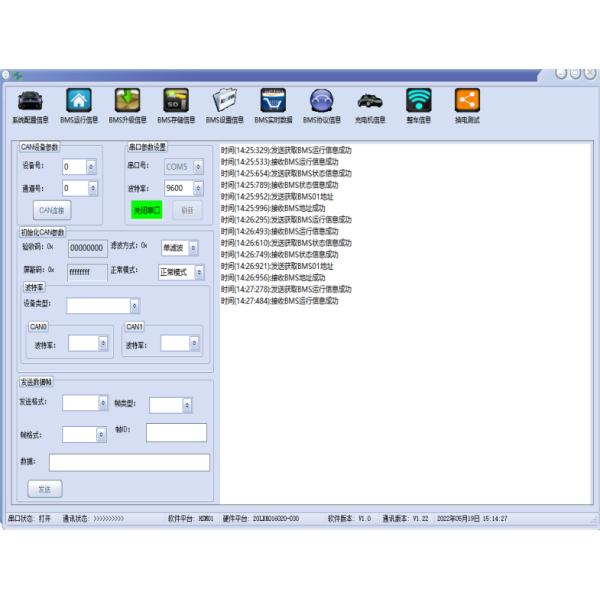The width and height of the screenshot is (600, 600).
Task: Open BMS设置信息 notepad icon
Action: pos(224,100)
